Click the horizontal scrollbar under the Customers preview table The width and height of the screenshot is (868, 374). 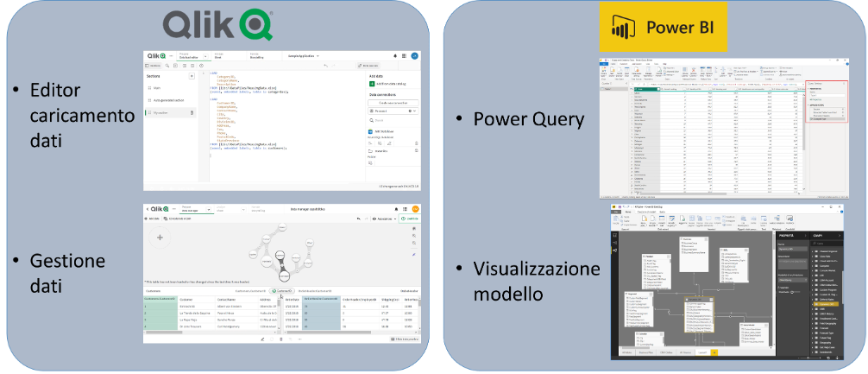click(164, 332)
